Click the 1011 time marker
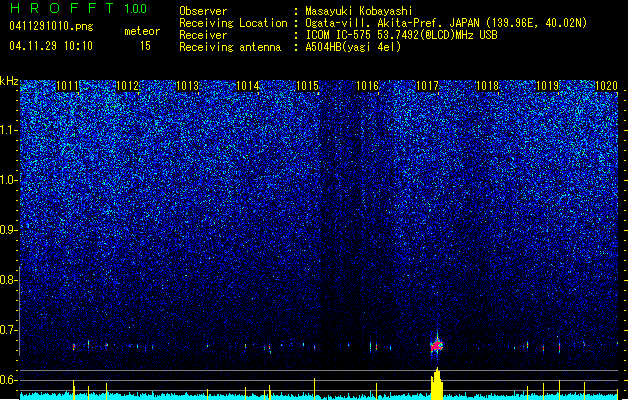The image size is (629, 400). pos(67,86)
